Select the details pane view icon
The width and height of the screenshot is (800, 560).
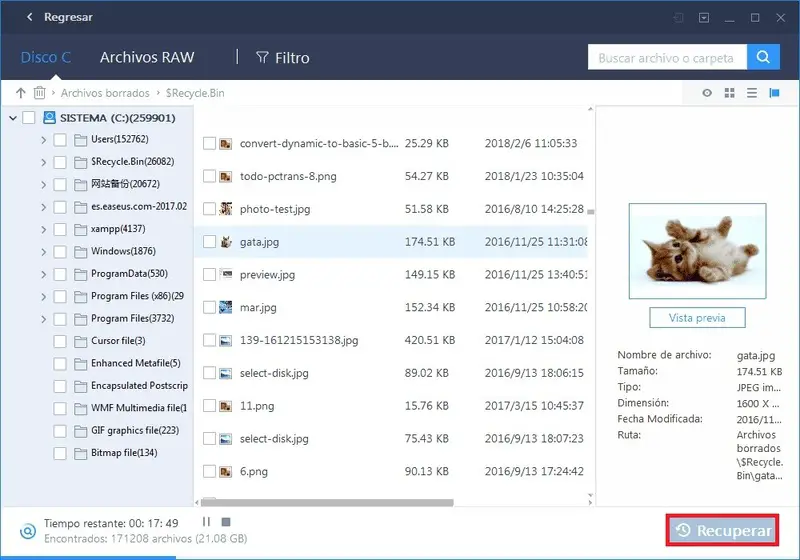point(774,93)
